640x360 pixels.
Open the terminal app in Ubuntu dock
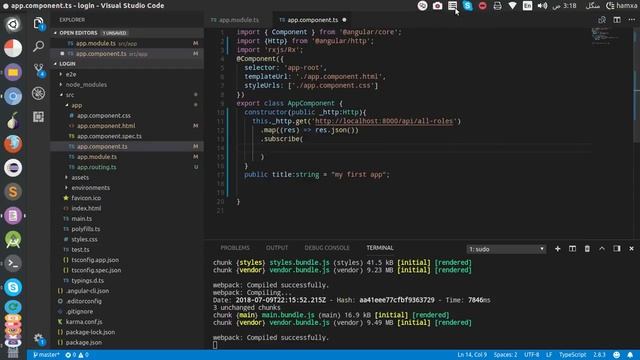[x=13, y=263]
